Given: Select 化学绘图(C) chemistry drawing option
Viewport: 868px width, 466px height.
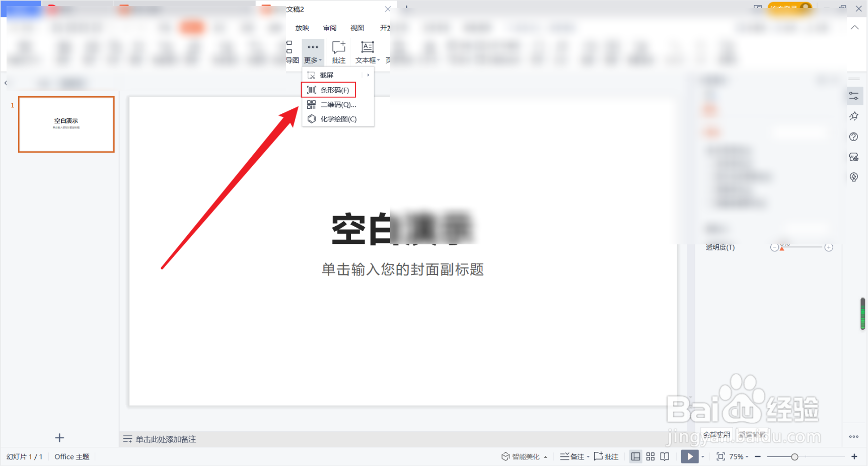Looking at the screenshot, I should pyautogui.click(x=338, y=119).
